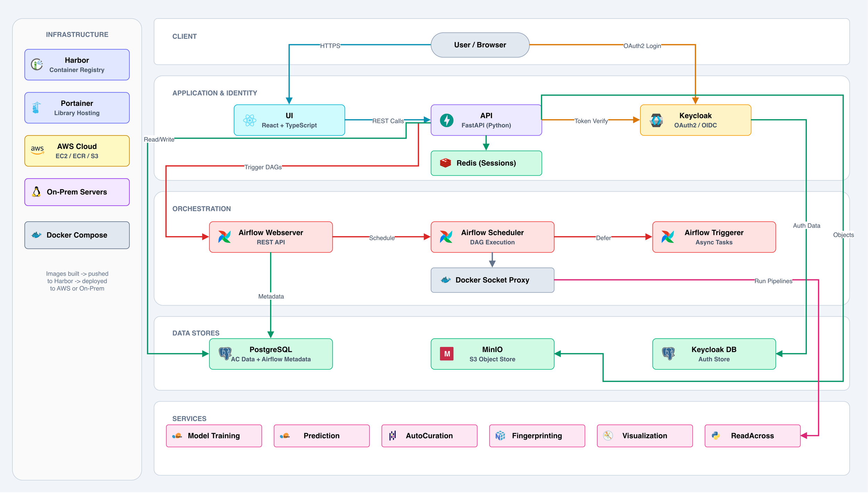Select the On-Prem Servers box
The image size is (868, 493).
(x=77, y=192)
